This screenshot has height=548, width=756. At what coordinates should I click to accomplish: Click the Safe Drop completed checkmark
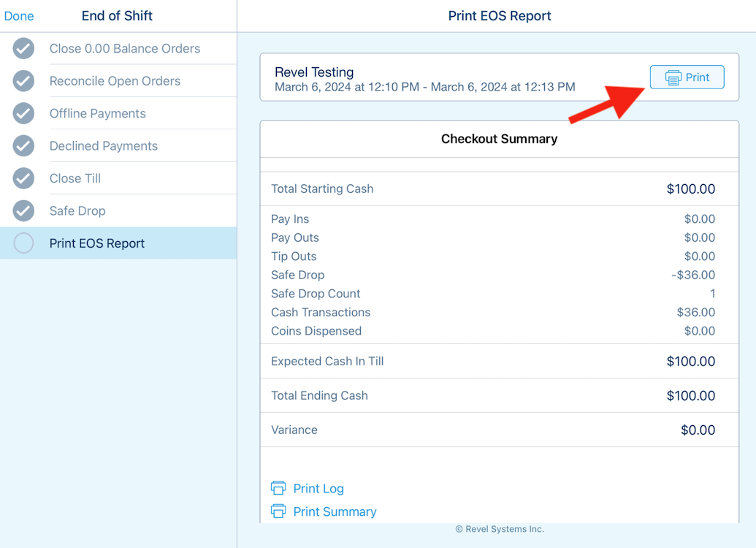coord(23,210)
